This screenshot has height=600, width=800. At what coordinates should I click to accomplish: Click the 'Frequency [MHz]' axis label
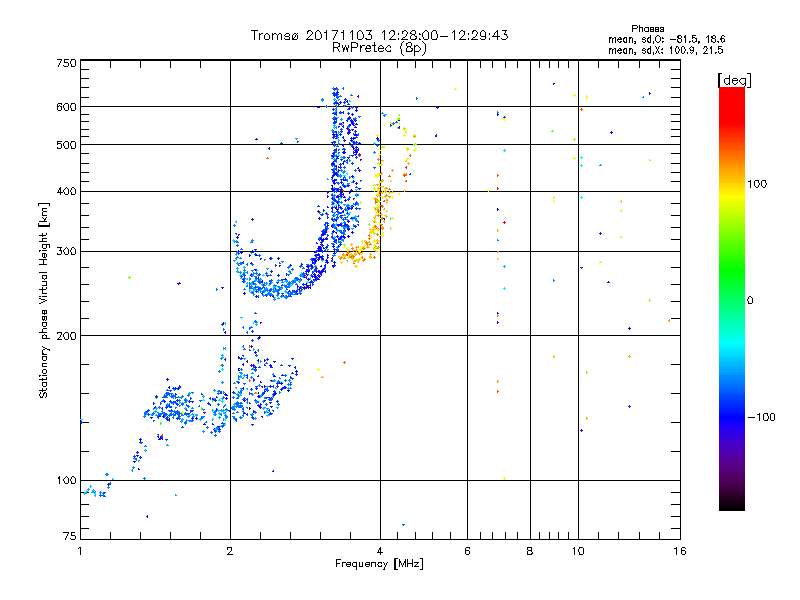379,564
